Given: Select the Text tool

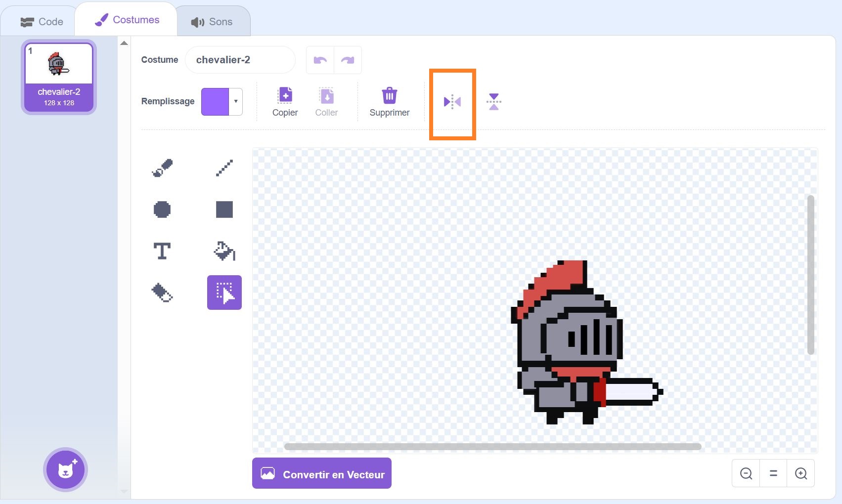Looking at the screenshot, I should pyautogui.click(x=162, y=251).
